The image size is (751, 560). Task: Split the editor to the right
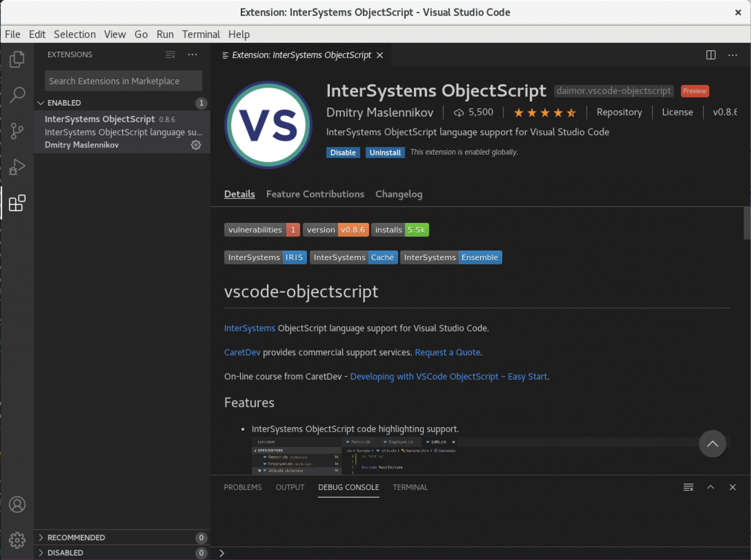coord(711,55)
